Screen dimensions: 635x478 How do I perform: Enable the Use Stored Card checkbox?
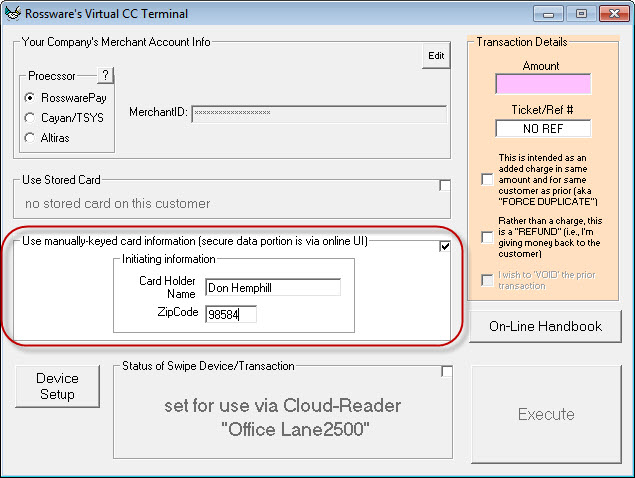pos(445,185)
